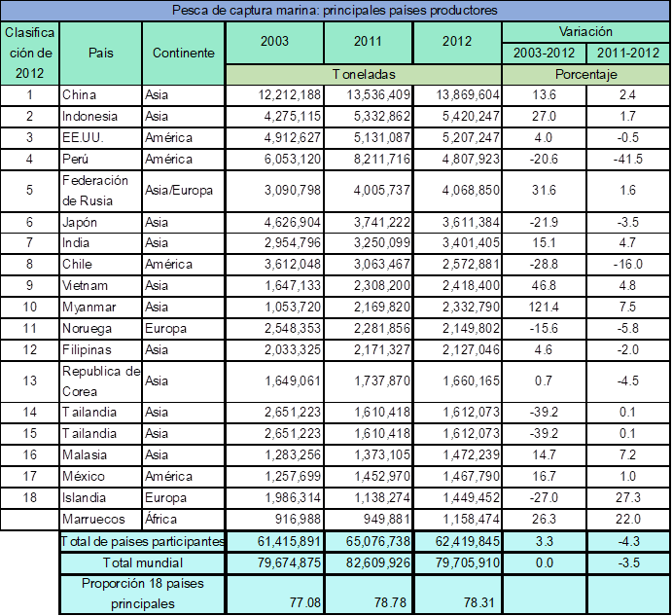Viewport: 672px width, 616px height.
Task: Select Myanmar's variation value 121.4
Action: (544, 308)
